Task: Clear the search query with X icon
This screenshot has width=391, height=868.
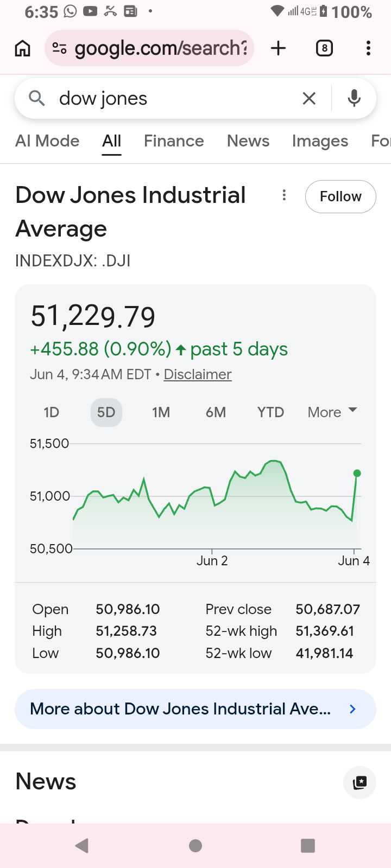Action: 309,98
